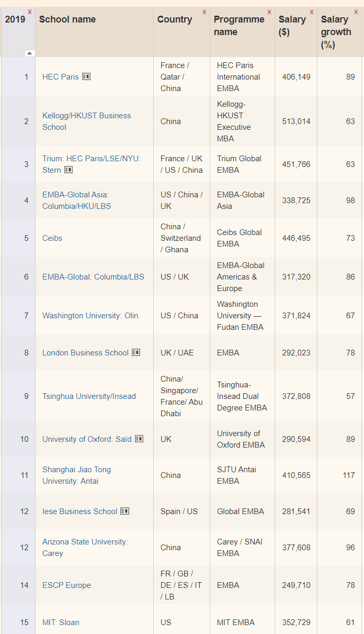The height and width of the screenshot is (634, 364).
Task: Click salary value 410,565
Action: 296,475
